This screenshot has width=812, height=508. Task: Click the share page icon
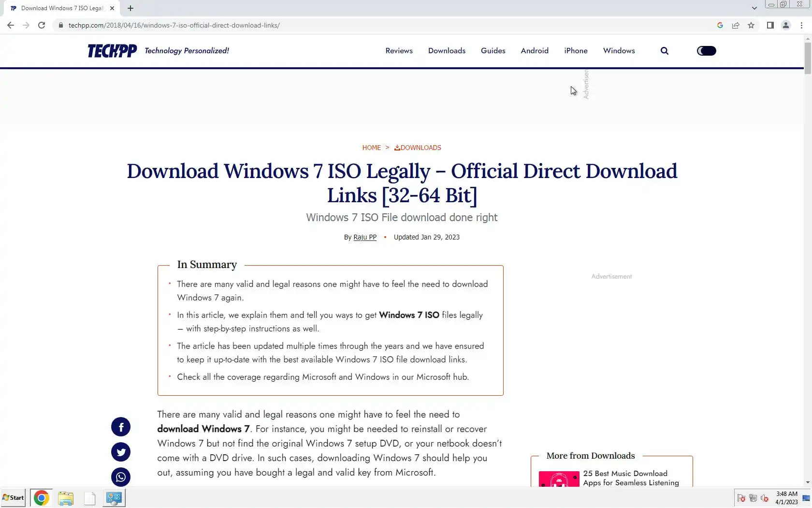[736, 25]
